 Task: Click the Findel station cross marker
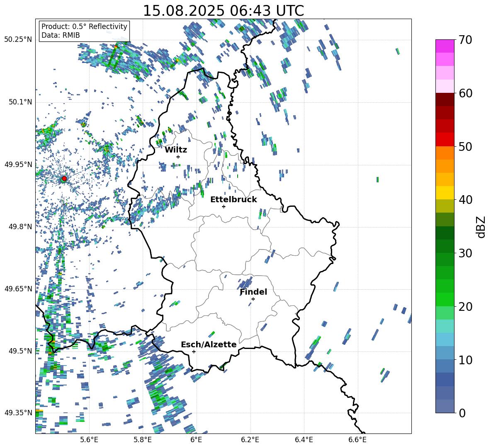(253, 299)
